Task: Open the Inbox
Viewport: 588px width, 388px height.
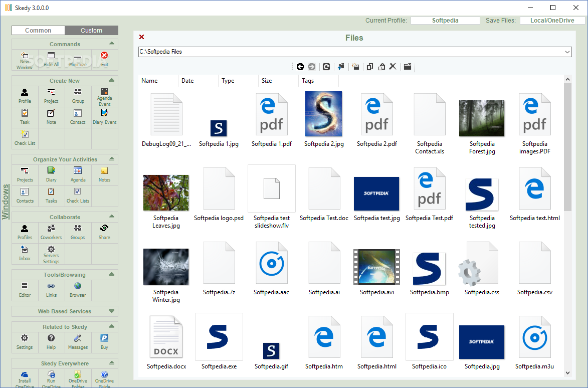Action: [25, 254]
